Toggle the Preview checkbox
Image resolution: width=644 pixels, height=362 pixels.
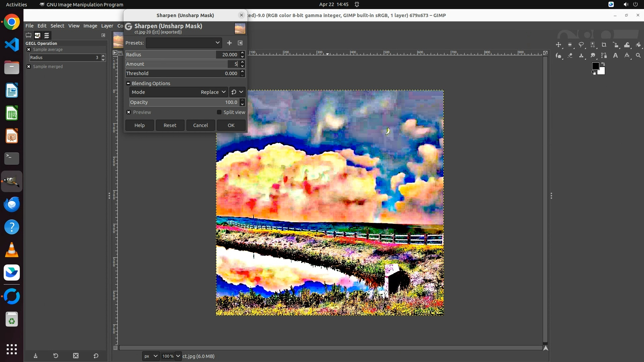coord(129,112)
